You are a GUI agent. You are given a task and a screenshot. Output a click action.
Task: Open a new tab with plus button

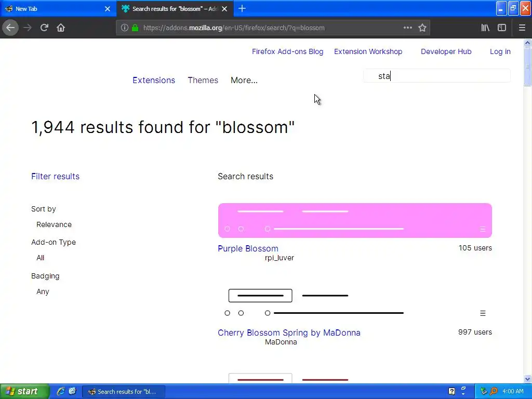click(242, 9)
